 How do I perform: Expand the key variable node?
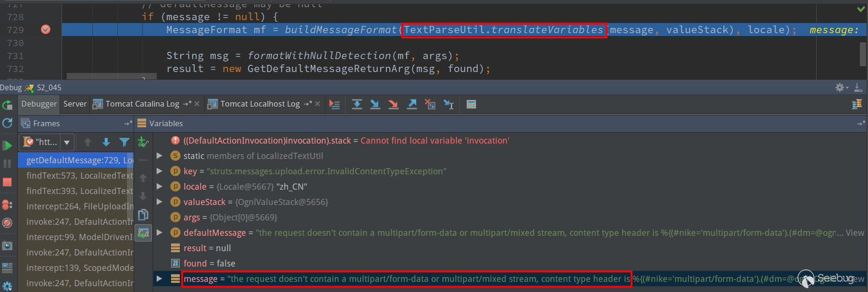click(160, 171)
